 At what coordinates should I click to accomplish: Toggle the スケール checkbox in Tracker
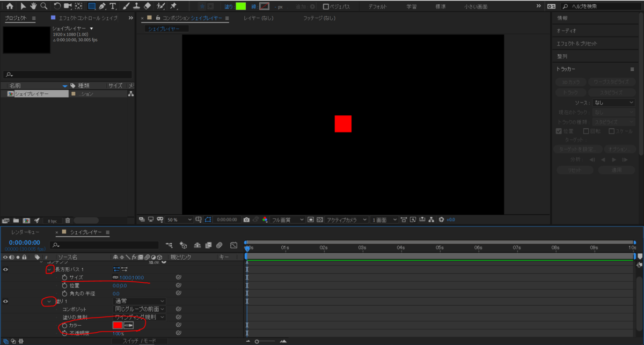612,130
